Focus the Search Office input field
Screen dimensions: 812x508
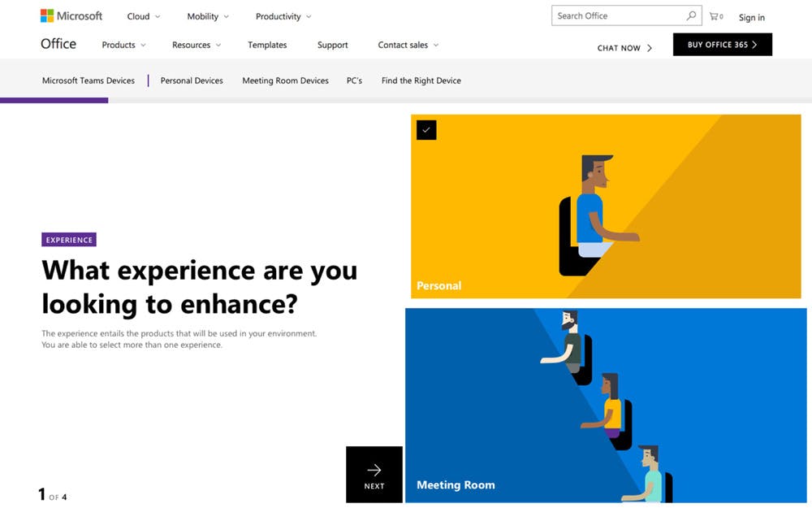click(x=619, y=15)
